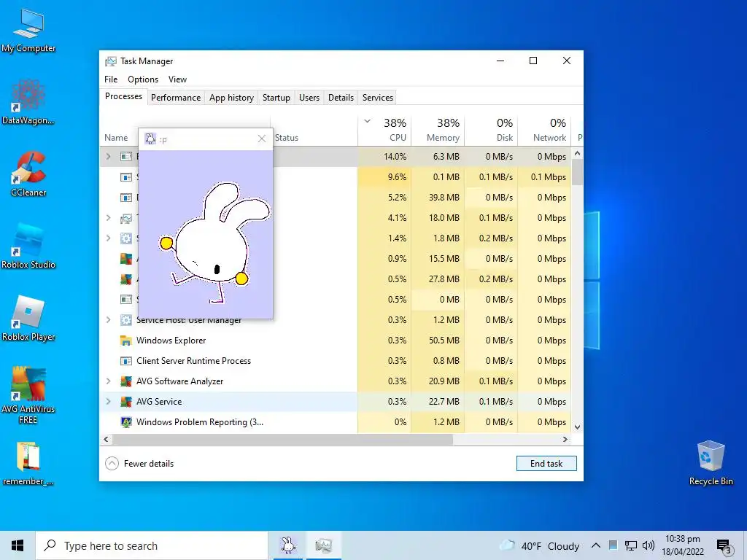This screenshot has height=560, width=747.
Task: Open the notification center icon
Action: click(x=724, y=546)
